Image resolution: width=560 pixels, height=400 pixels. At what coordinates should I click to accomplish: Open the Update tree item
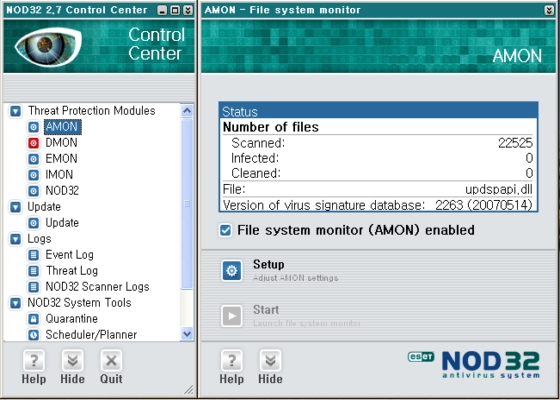point(62,223)
